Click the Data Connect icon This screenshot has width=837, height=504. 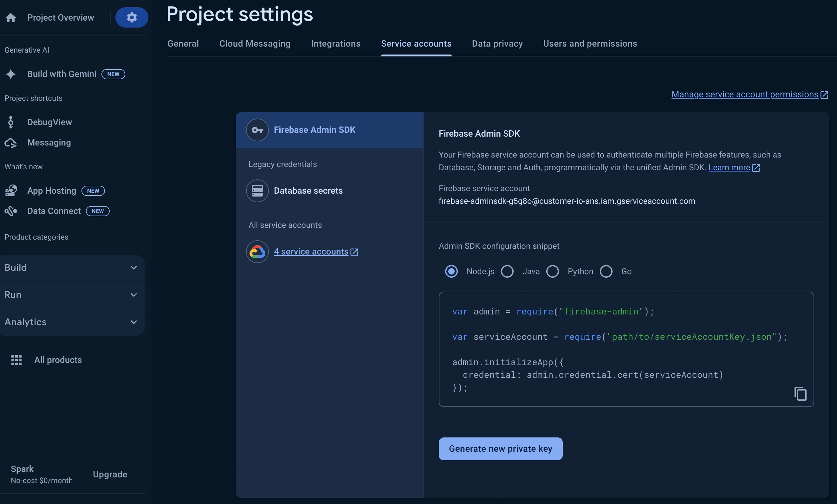pos(11,211)
